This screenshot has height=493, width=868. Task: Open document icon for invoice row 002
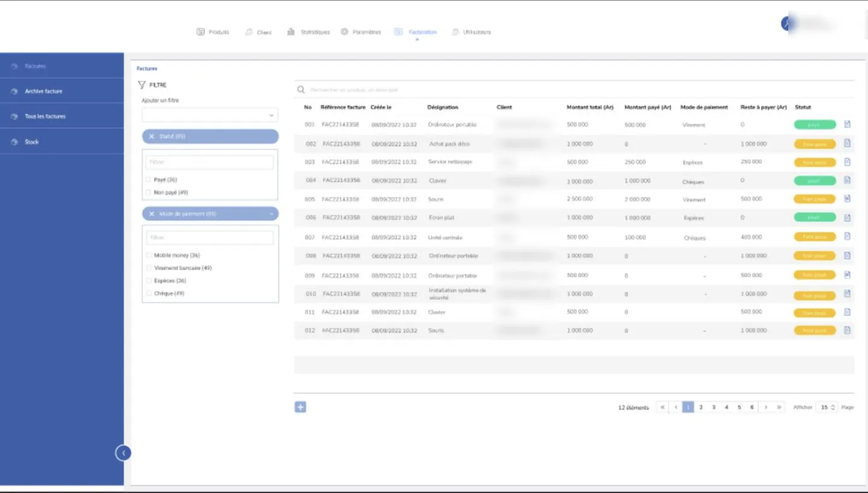(x=847, y=143)
